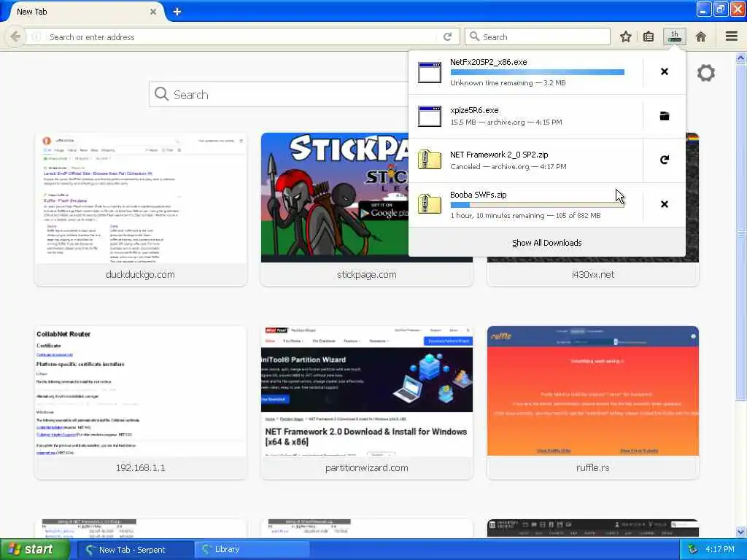747x560 pixels.
Task: Open duckduckgo.com thumbnail tile
Action: (141, 209)
